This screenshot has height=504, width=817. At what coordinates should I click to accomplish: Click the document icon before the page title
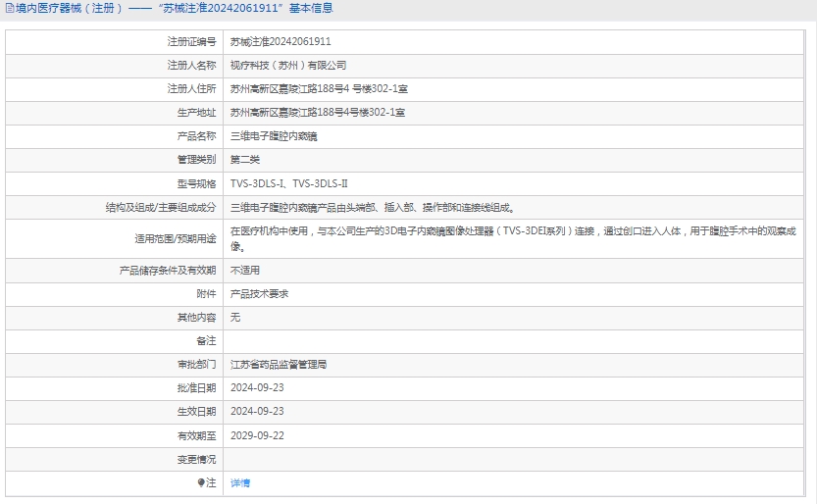point(9,9)
